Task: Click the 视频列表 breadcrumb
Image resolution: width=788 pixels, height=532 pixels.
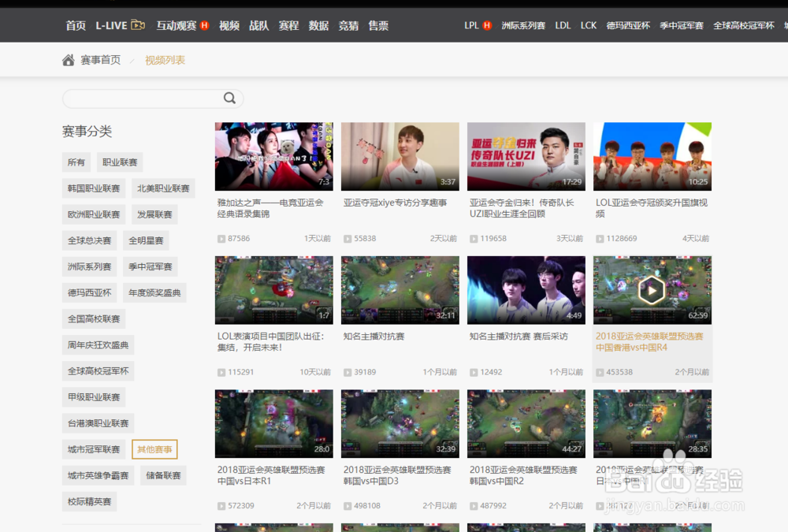Action: (165, 61)
